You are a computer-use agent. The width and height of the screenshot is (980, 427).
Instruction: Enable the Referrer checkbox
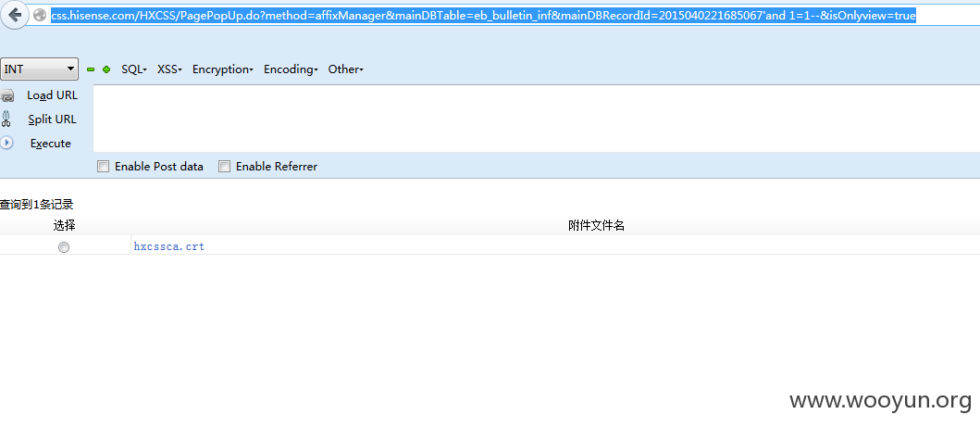pos(224,167)
